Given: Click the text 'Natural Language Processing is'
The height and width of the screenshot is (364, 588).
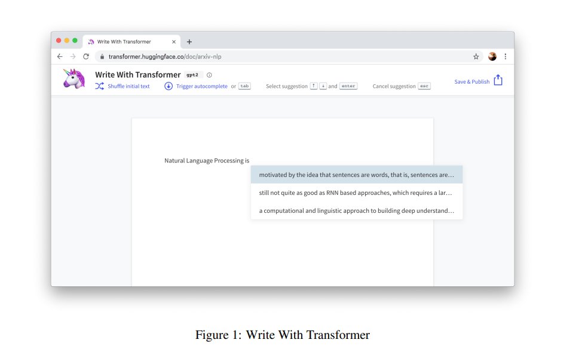Looking at the screenshot, I should [207, 161].
